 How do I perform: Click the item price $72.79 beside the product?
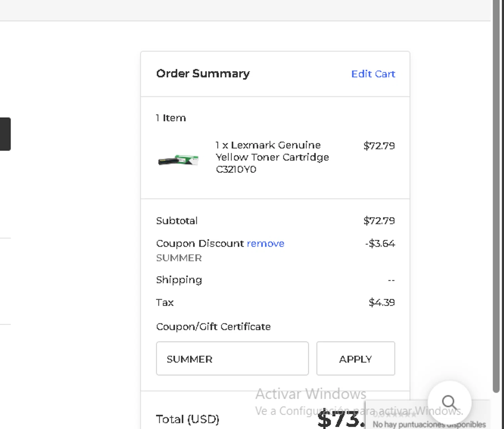[x=379, y=146]
